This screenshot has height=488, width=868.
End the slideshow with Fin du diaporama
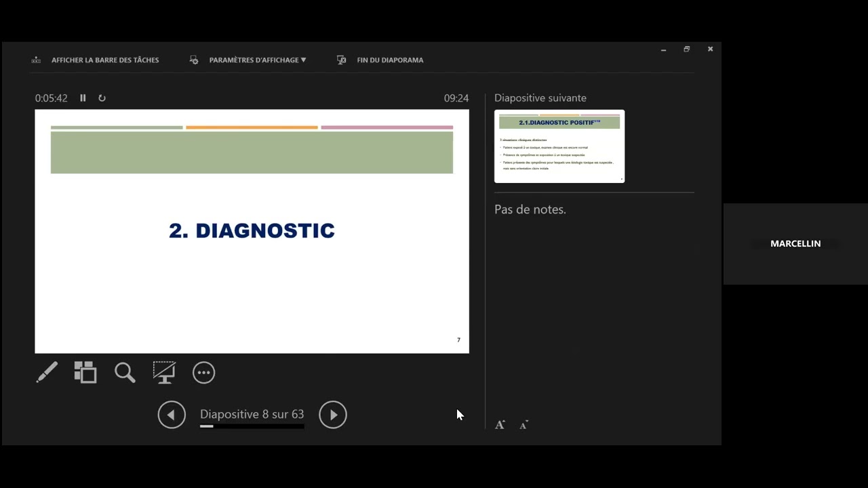click(x=390, y=60)
